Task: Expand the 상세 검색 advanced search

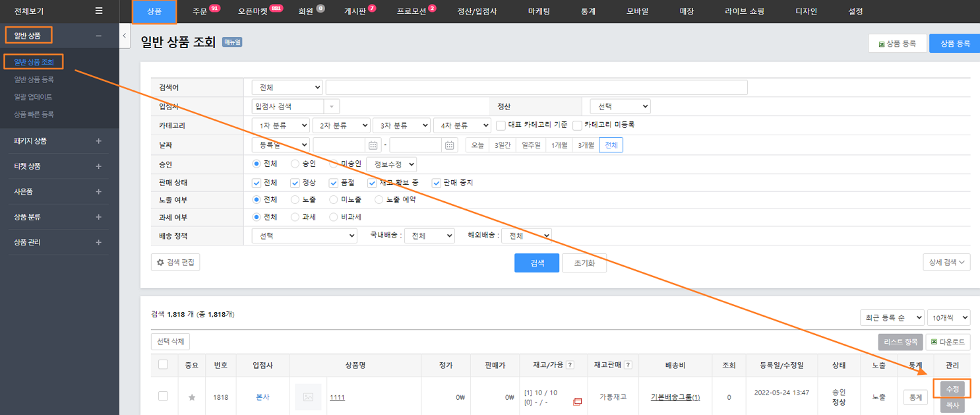Action: coord(946,263)
